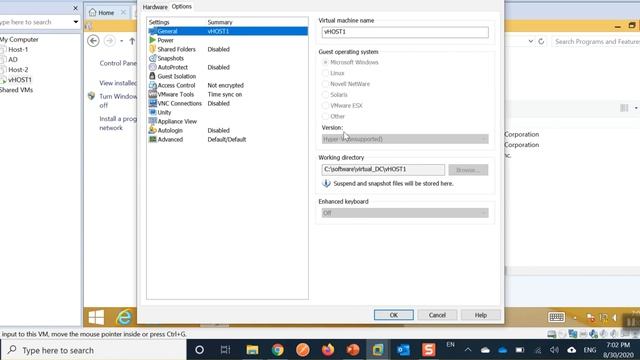Open Firefox from the host taskbar
Screen dimensions: 640x360
[x=328, y=350]
